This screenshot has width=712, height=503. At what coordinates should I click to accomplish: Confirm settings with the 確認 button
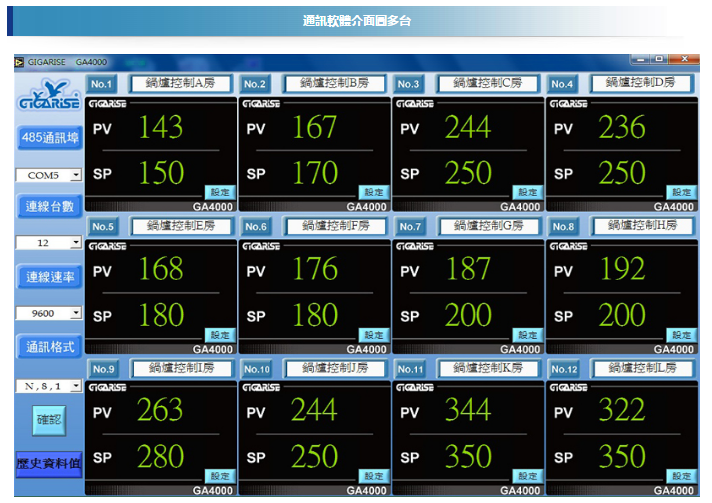[x=49, y=420]
